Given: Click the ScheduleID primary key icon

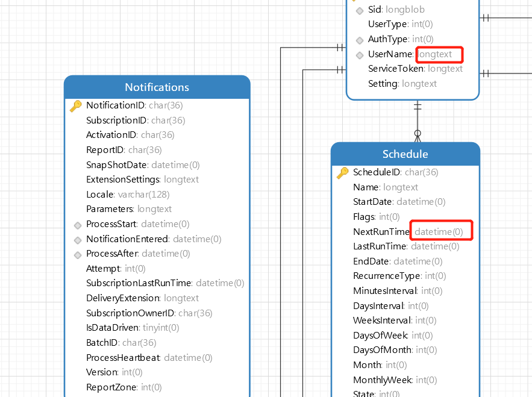Looking at the screenshot, I should tap(343, 172).
